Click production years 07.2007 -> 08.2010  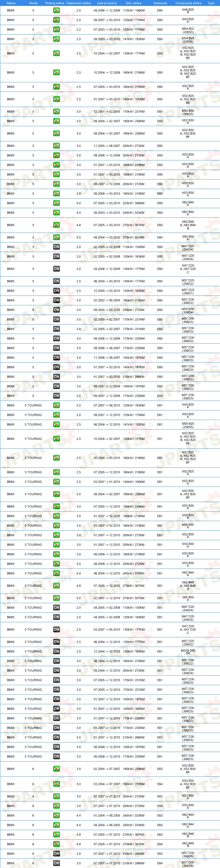[107, 405]
